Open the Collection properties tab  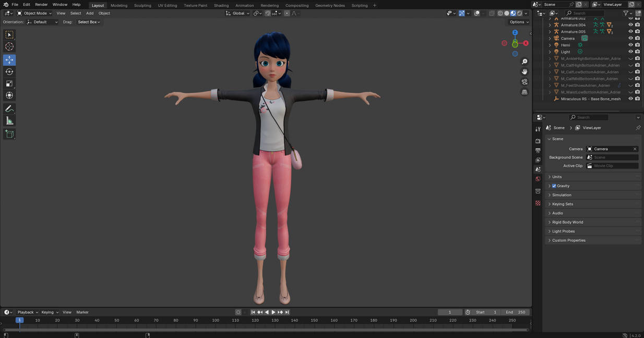[538, 191]
